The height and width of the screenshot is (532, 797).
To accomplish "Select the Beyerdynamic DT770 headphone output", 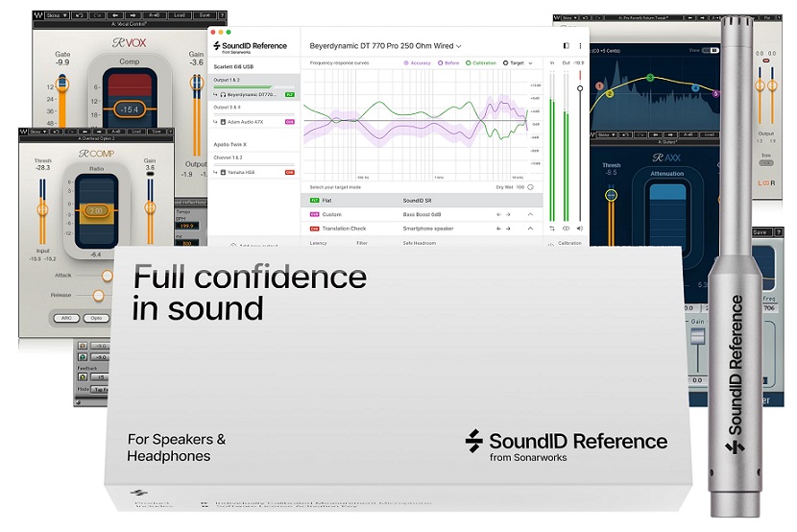I will pyautogui.click(x=254, y=94).
